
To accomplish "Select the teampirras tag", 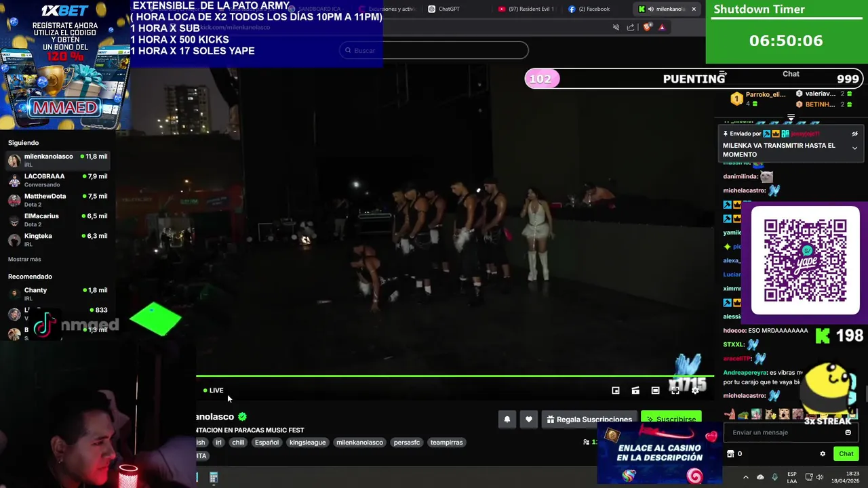I will 446,443.
